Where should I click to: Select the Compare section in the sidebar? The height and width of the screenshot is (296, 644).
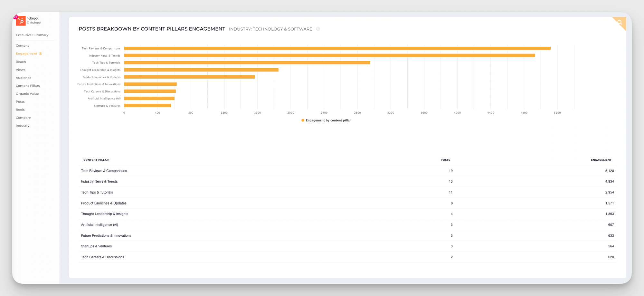[23, 118]
